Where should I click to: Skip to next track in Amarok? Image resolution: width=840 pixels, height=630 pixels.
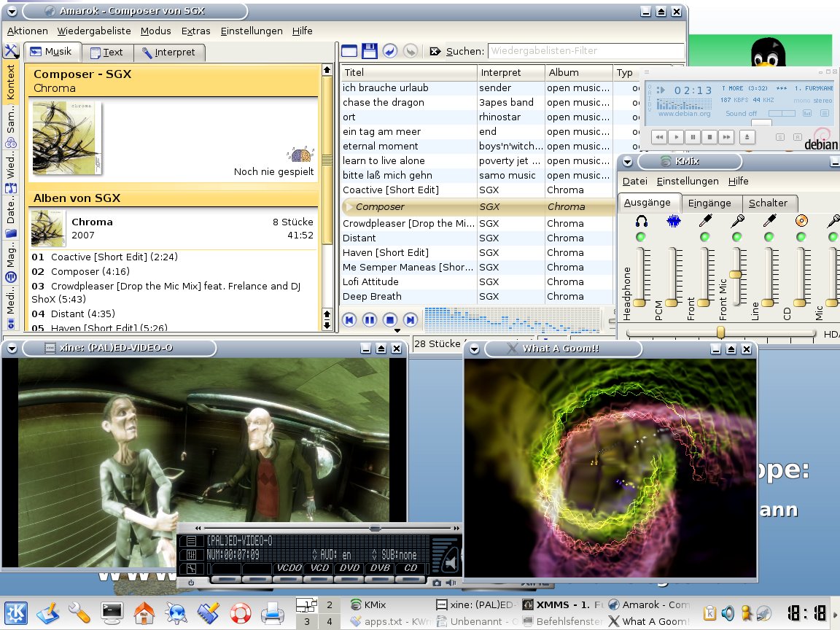tap(411, 320)
